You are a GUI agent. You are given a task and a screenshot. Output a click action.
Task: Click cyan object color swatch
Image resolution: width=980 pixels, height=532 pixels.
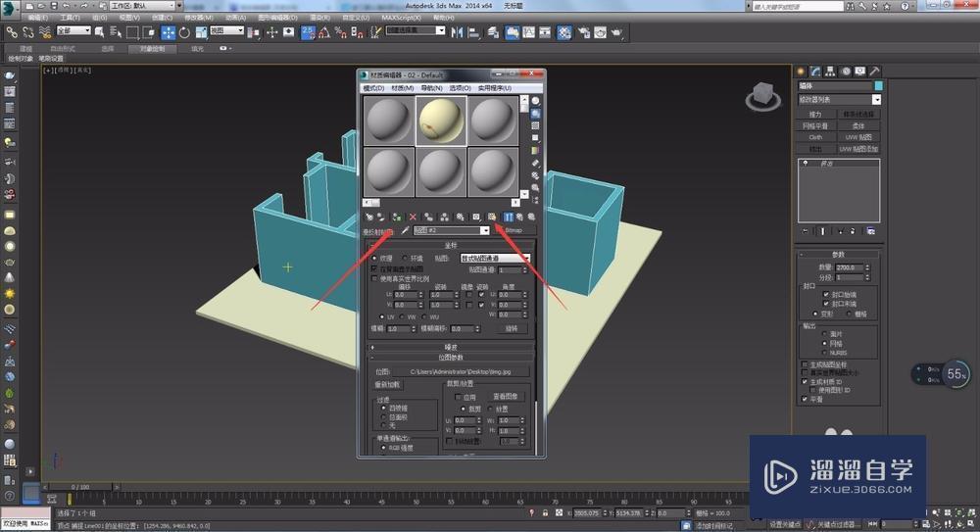pos(878,85)
